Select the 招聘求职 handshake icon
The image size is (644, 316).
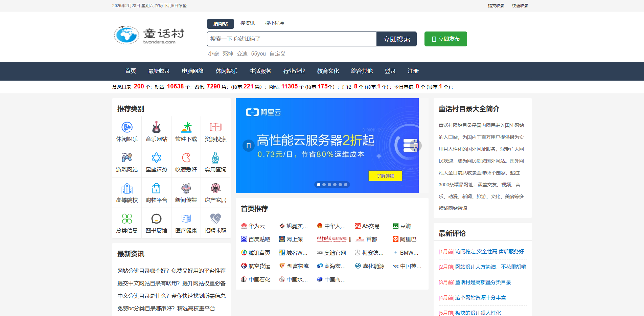(215, 218)
